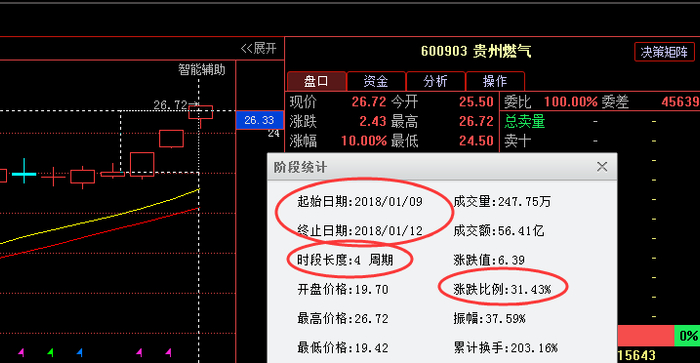Screen dimensions: 700x363
Task: Click the 涨跌 2.43 quote row
Action: pos(338,121)
